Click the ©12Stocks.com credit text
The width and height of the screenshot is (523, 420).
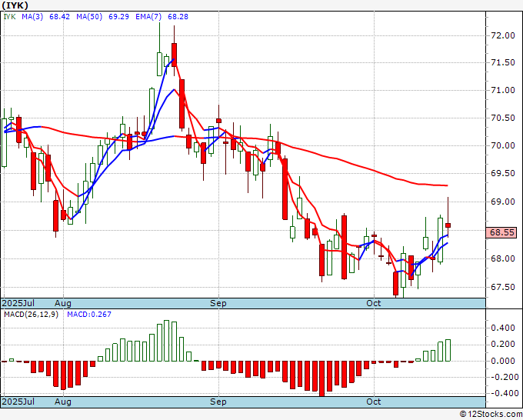[x=491, y=415]
